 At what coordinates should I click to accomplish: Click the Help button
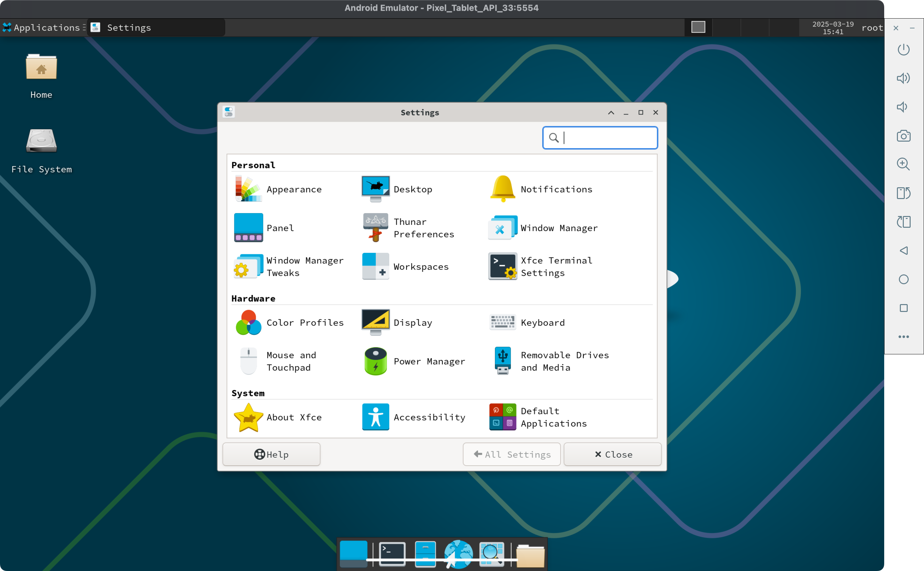(x=271, y=454)
